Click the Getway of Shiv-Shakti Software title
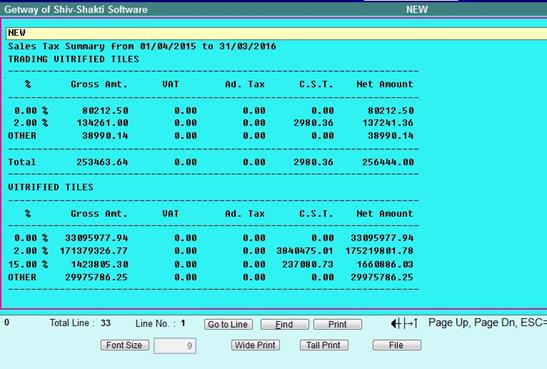This screenshot has width=547, height=369. (x=76, y=9)
